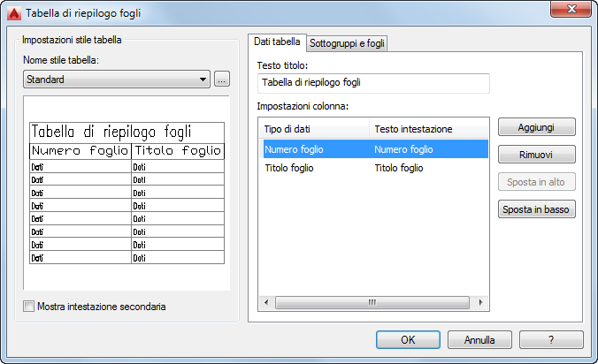This screenshot has height=364, width=598.
Task: Switch to the Sottogruppi e fogli tab
Action: click(347, 42)
